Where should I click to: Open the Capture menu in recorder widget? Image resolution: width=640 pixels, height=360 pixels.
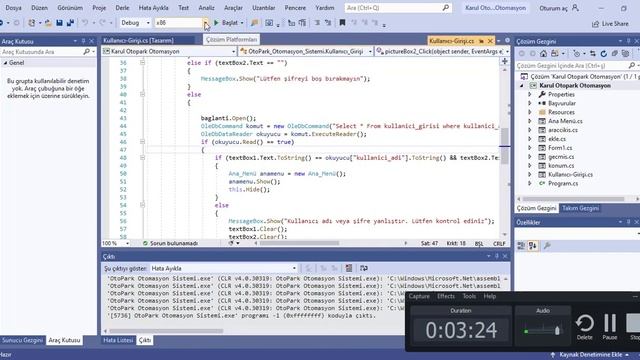point(419,296)
